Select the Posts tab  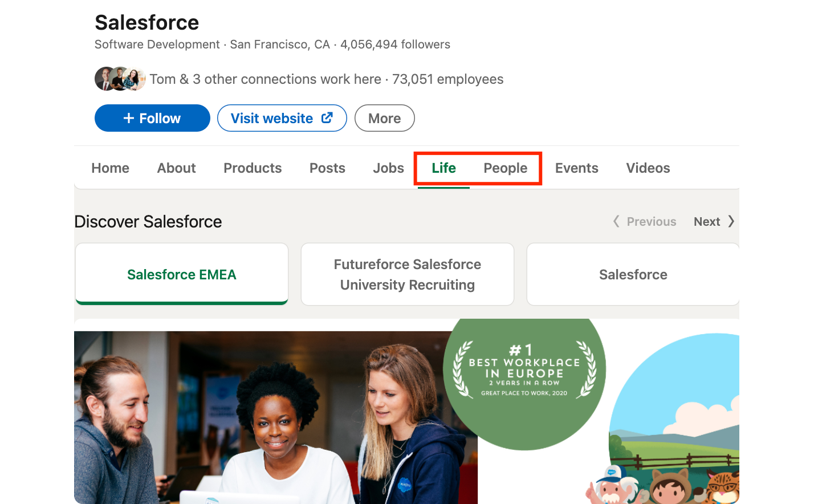pyautogui.click(x=327, y=168)
